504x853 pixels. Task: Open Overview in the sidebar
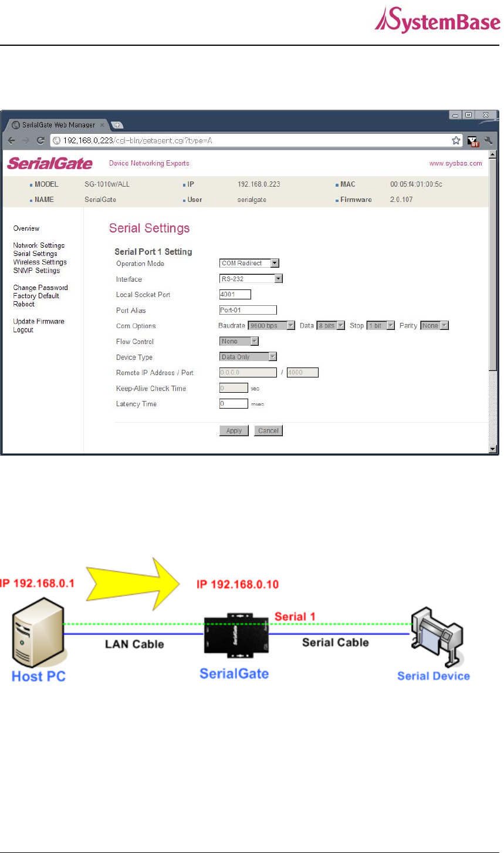click(x=26, y=228)
